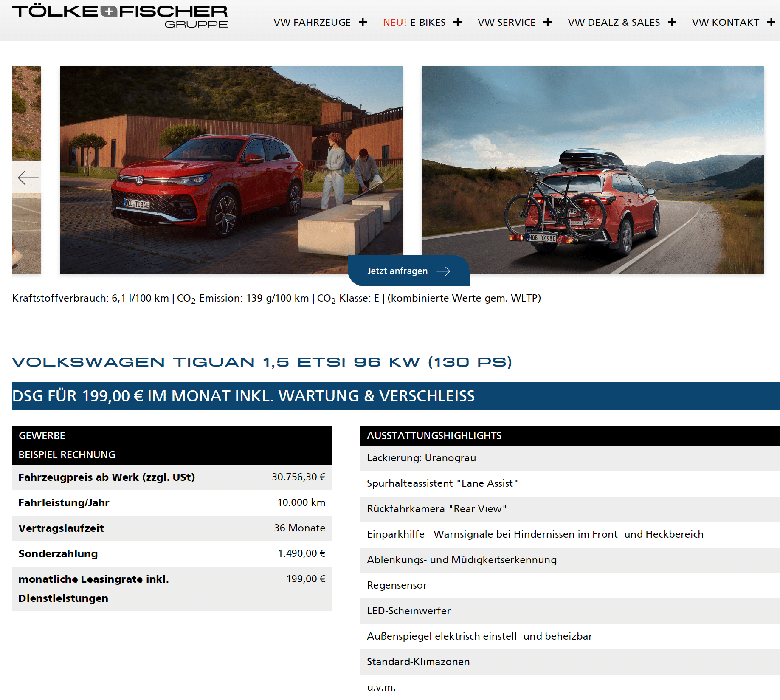This screenshot has height=700, width=780.
Task: Click the Spurhalteassistent "Lane Assist" row
Action: click(570, 483)
